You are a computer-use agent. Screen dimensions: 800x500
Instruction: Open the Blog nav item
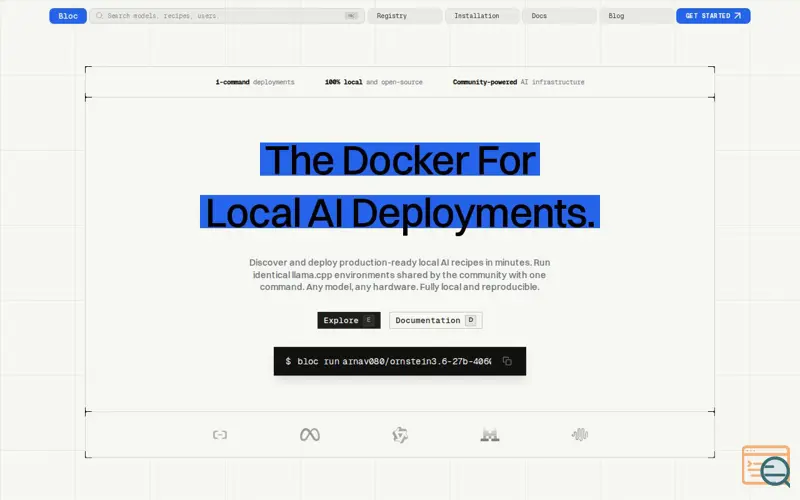pos(636,16)
